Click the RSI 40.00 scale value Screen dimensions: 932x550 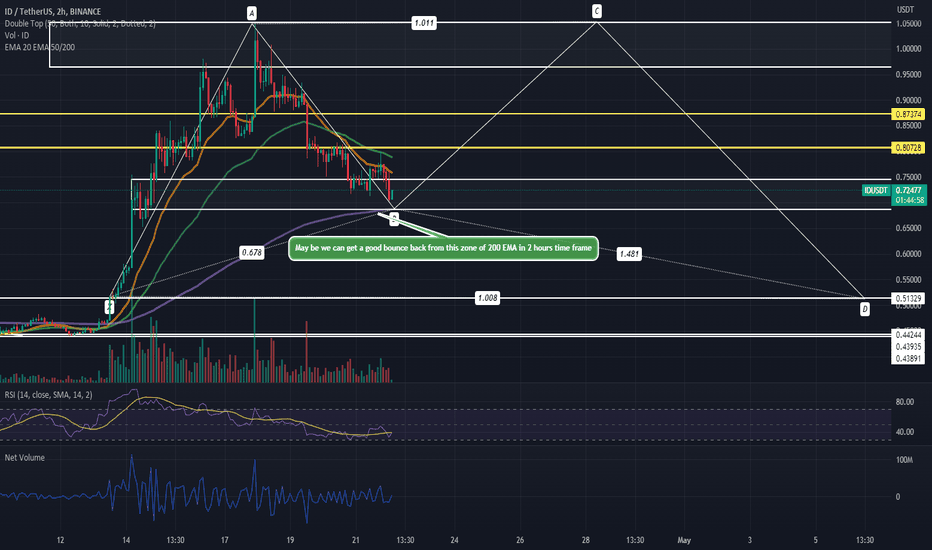click(x=905, y=432)
